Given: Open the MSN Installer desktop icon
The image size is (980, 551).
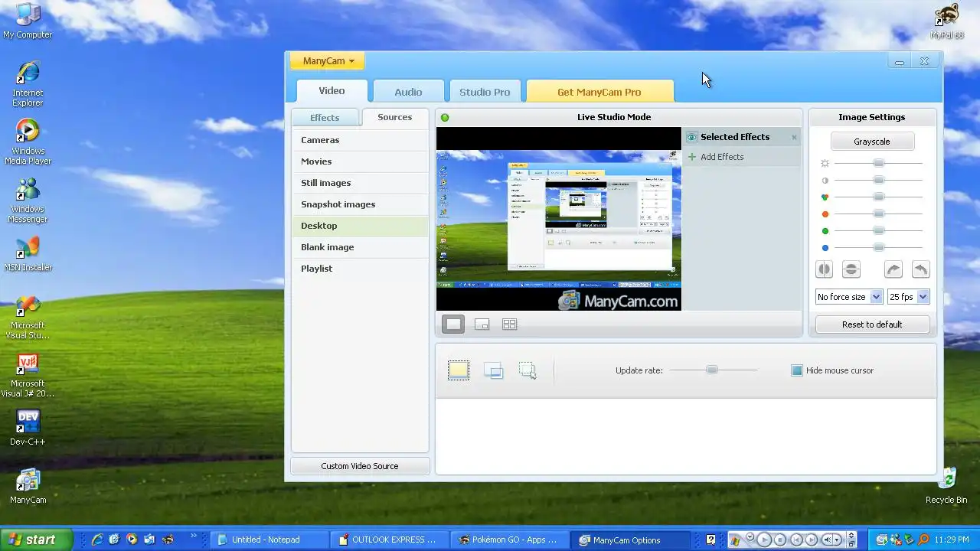Looking at the screenshot, I should 28,254.
